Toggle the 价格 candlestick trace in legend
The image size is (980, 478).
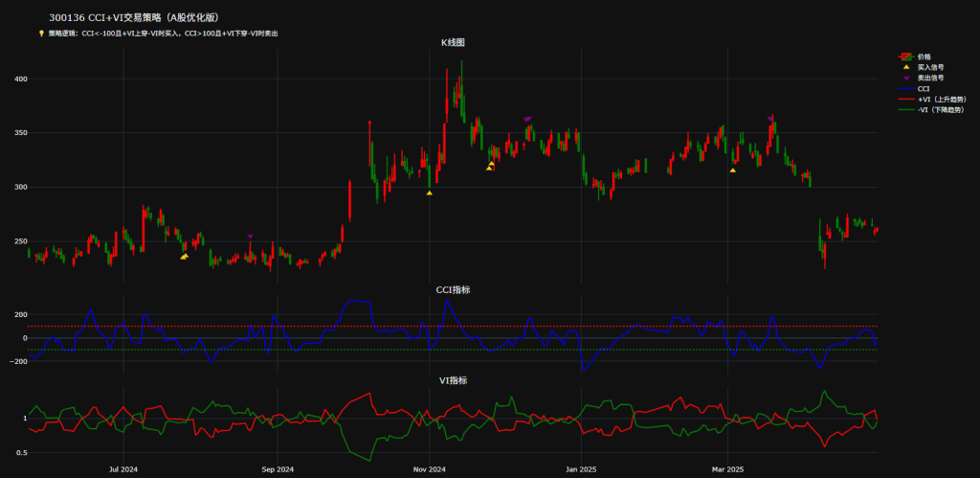click(x=914, y=57)
